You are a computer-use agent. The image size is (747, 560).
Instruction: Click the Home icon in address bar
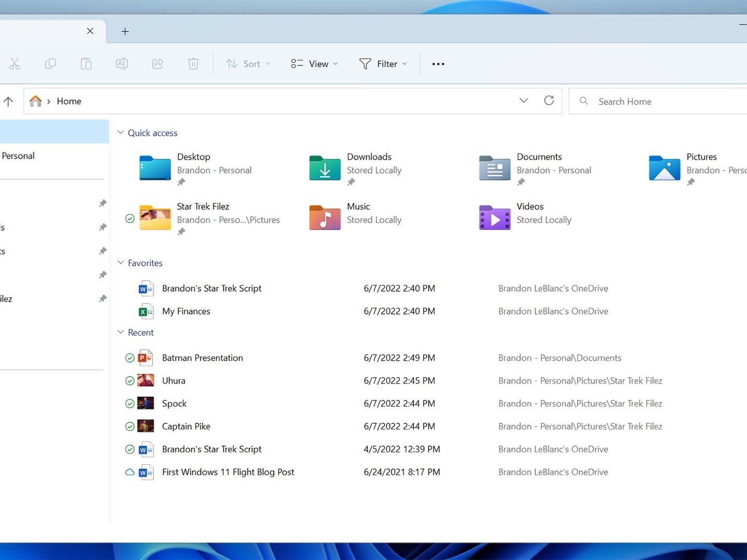tap(35, 101)
